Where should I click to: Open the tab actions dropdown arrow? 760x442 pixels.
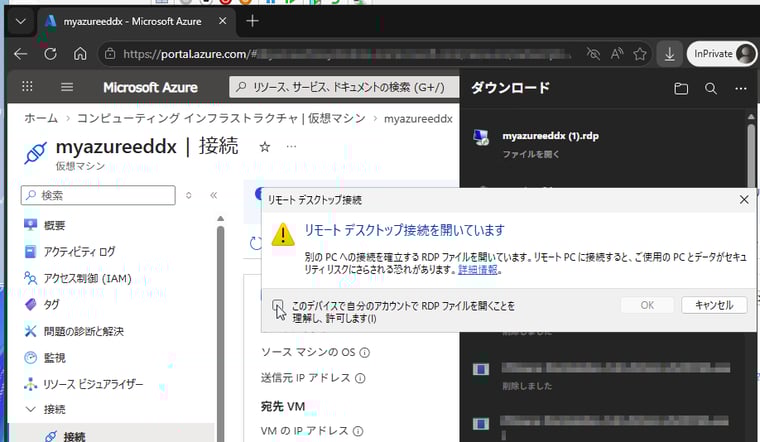(x=20, y=21)
